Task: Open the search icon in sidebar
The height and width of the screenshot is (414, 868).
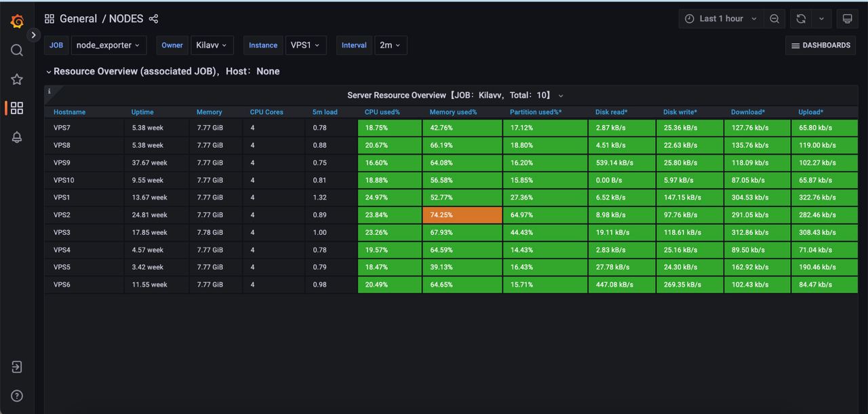Action: tap(17, 50)
